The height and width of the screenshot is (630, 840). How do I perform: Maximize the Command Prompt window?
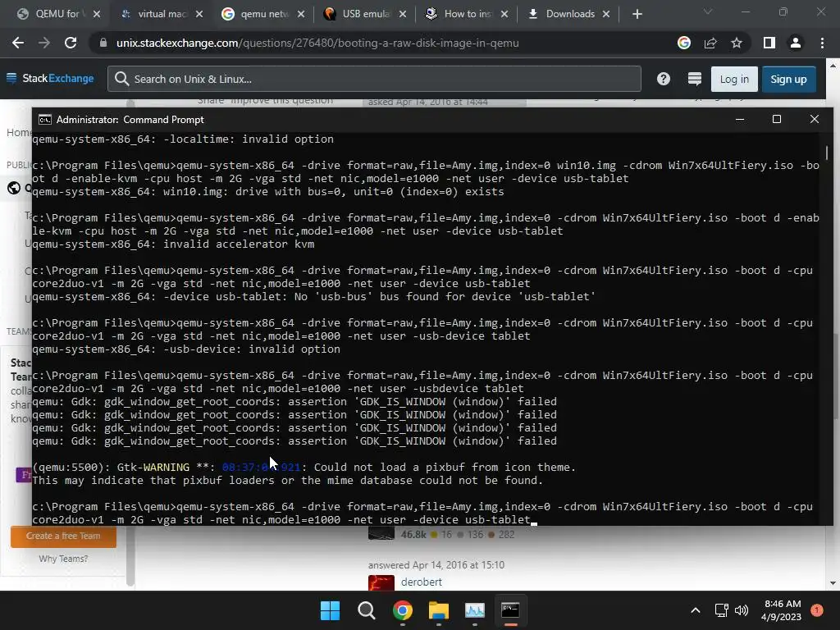click(x=776, y=119)
